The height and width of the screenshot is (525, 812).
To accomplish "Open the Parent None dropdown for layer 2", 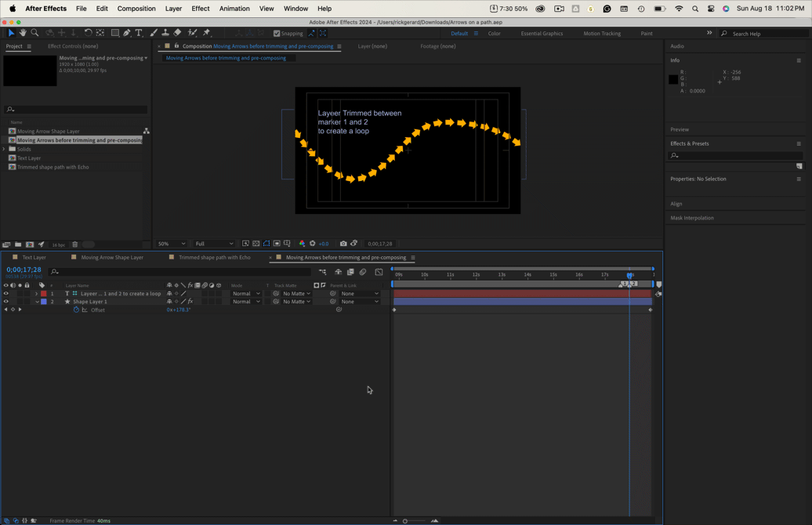I will pyautogui.click(x=360, y=302).
